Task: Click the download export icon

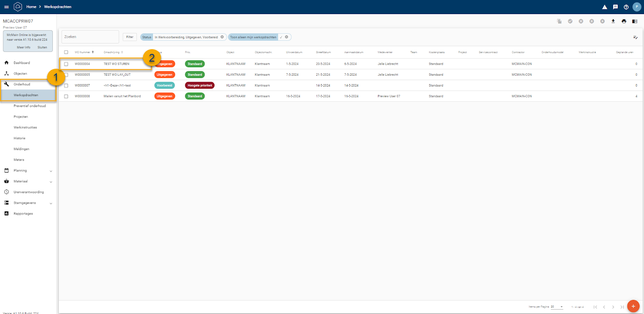Action: tap(613, 21)
